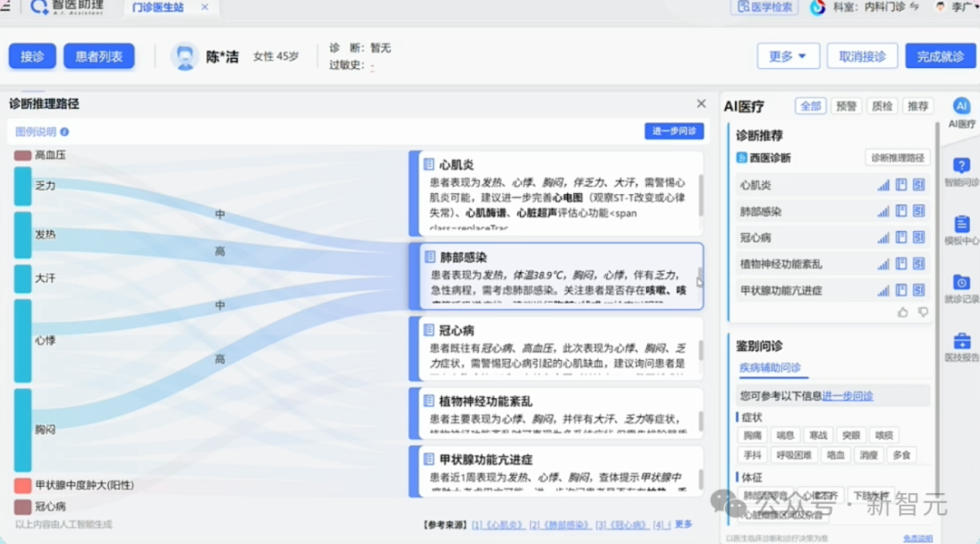
Task: Click the 完成就诊 button
Action: tap(939, 55)
